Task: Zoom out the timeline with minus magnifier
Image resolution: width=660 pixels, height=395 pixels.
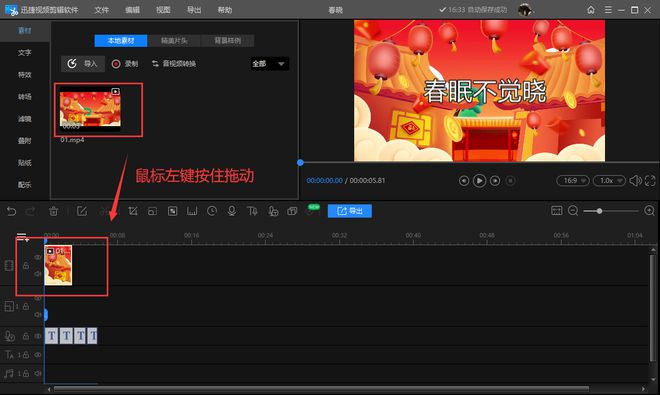Action: (573, 211)
